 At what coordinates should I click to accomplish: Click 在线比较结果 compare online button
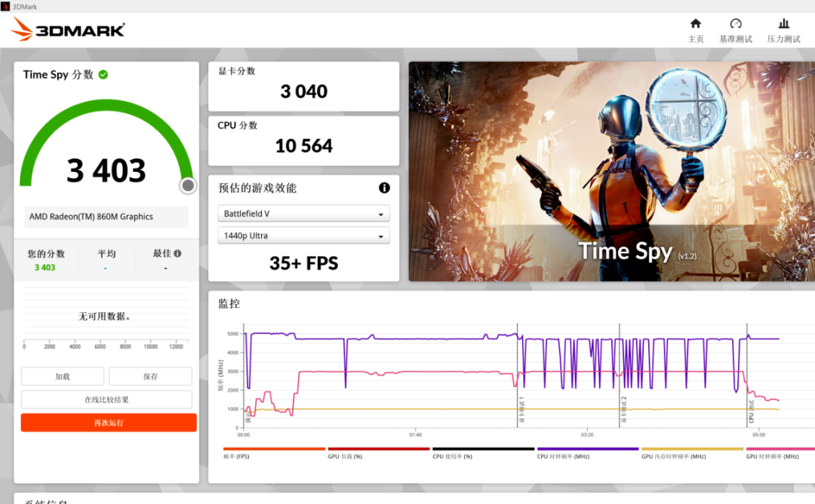coord(106,400)
